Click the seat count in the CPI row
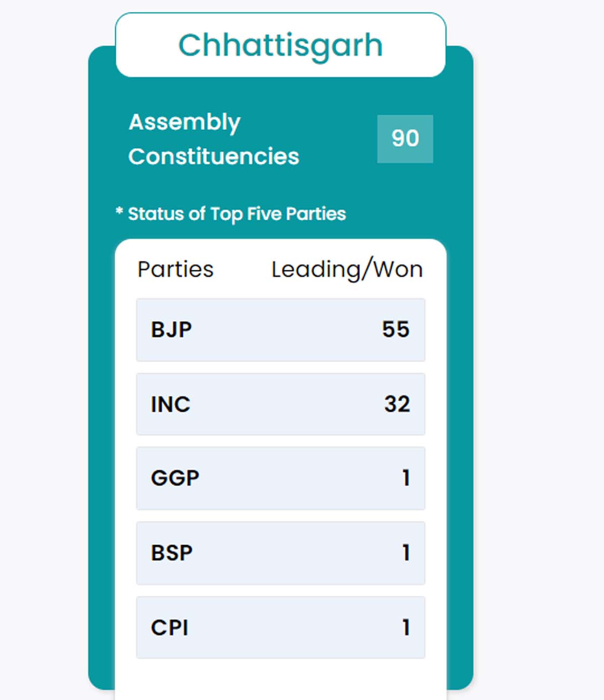 coord(406,628)
